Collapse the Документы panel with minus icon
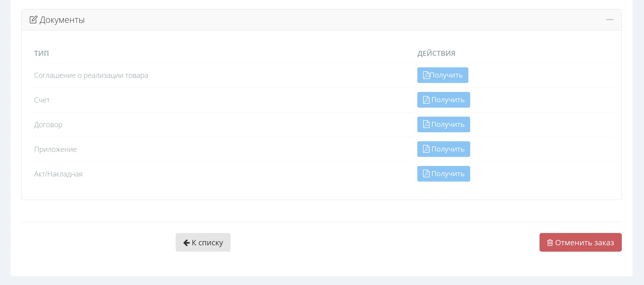The width and height of the screenshot is (644, 285). click(x=609, y=20)
